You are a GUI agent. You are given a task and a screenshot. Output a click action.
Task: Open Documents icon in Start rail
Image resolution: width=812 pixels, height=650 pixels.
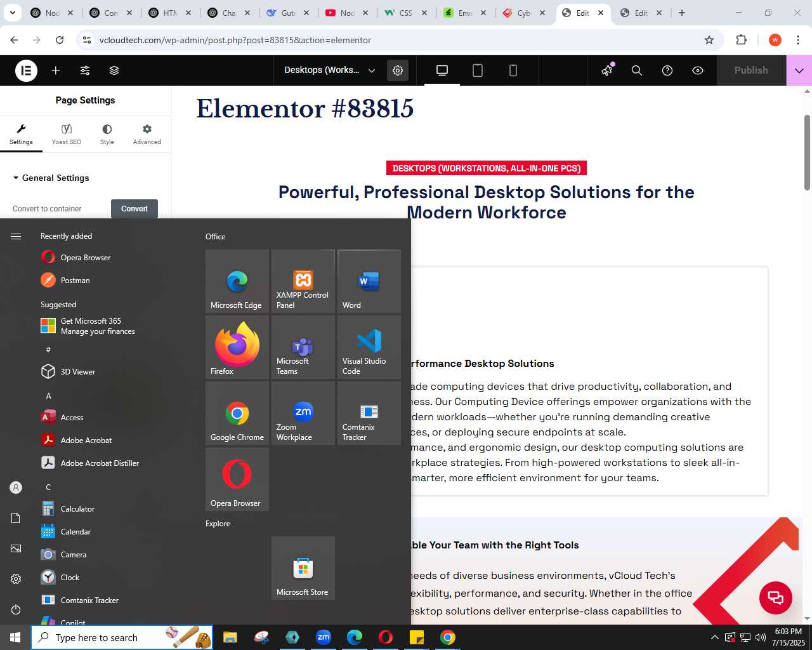pos(16,518)
